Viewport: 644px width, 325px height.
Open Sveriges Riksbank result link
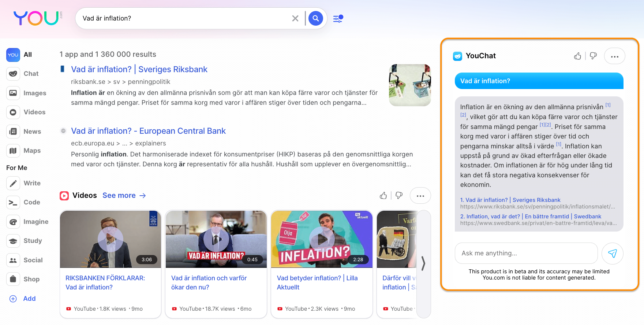click(139, 69)
